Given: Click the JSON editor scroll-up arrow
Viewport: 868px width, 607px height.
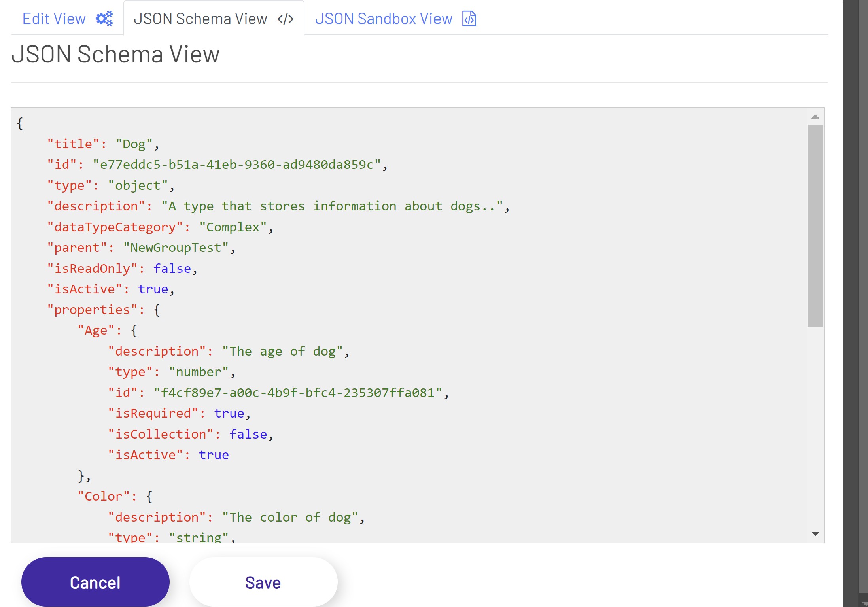Looking at the screenshot, I should (x=815, y=117).
